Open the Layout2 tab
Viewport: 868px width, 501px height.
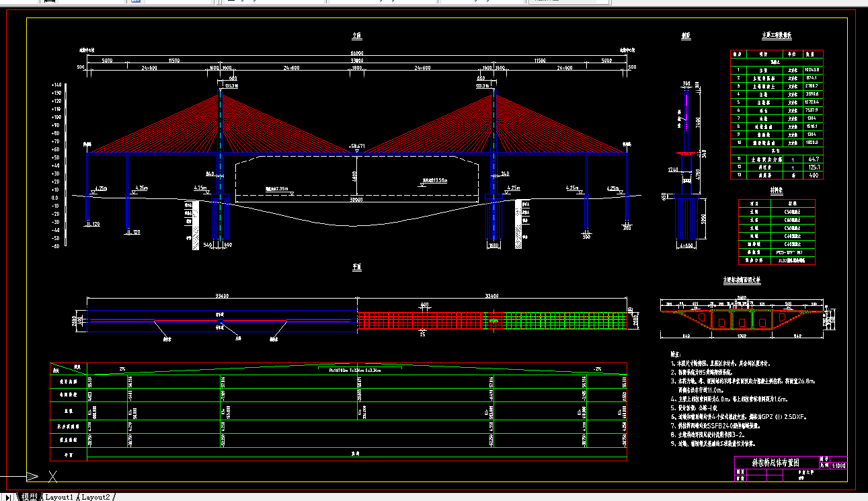coord(95,497)
